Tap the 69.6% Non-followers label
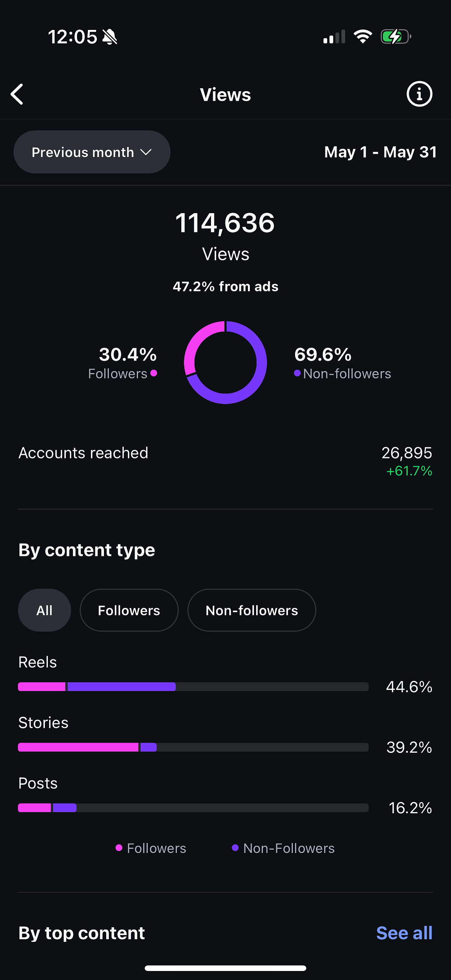Viewport: 451px width, 980px height. (x=343, y=363)
